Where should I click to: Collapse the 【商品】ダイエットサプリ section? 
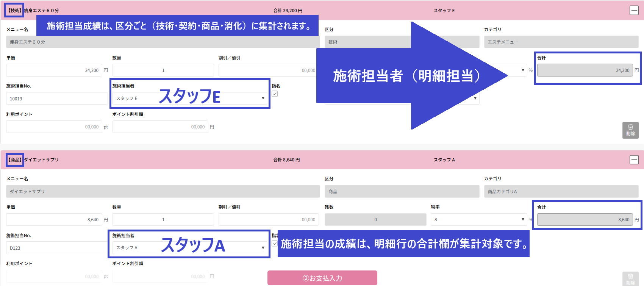pos(634,159)
